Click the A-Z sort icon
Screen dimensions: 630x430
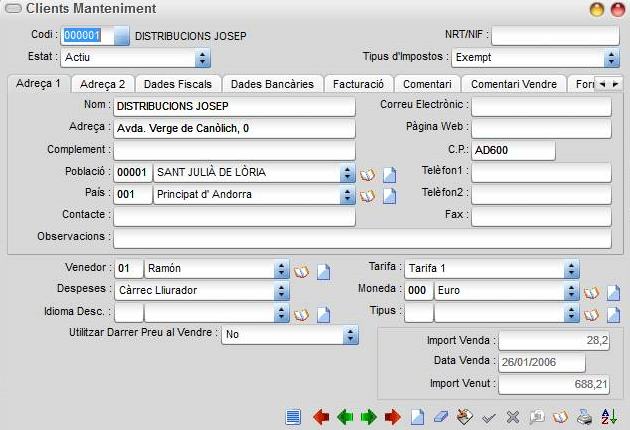click(609, 417)
